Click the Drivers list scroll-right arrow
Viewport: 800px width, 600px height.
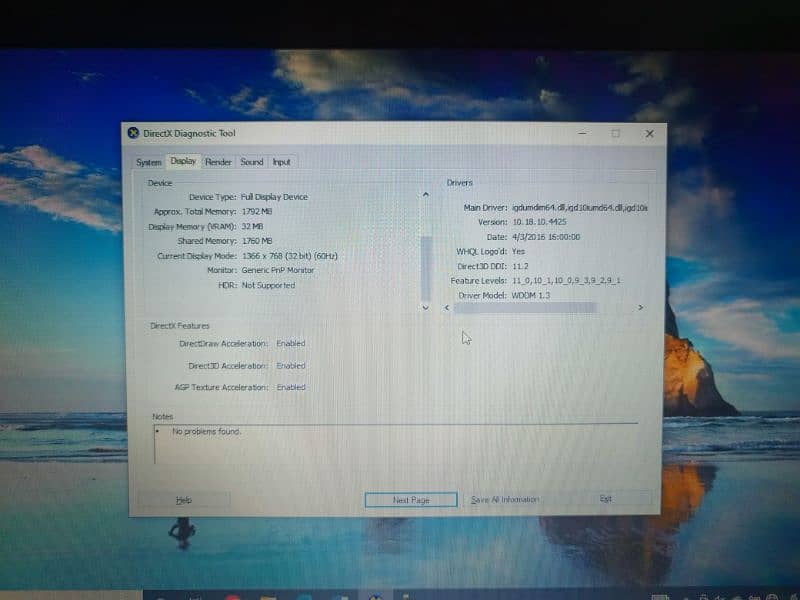point(640,308)
